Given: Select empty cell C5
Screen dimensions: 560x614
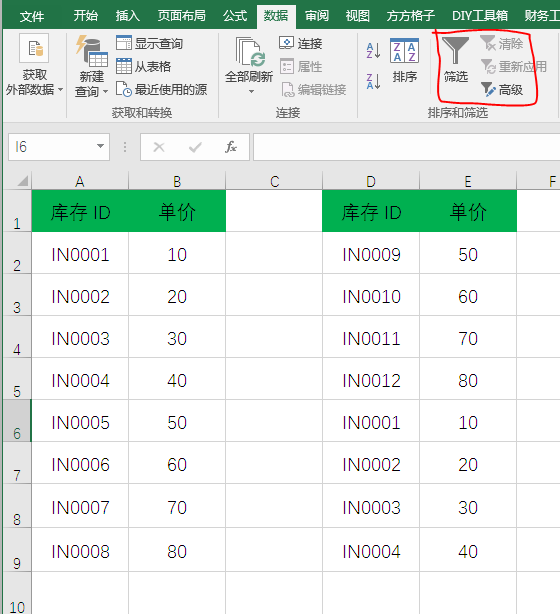Looking at the screenshot, I should (x=274, y=379).
